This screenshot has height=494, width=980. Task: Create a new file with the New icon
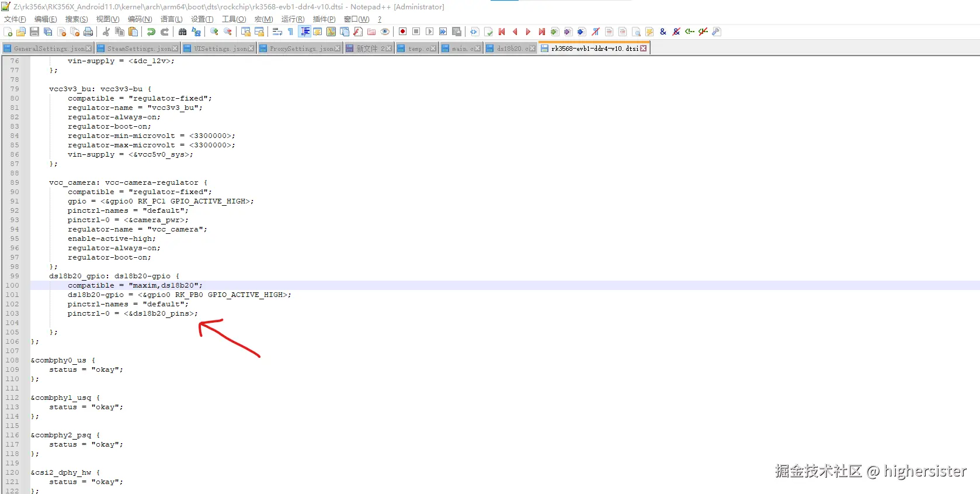(x=8, y=32)
